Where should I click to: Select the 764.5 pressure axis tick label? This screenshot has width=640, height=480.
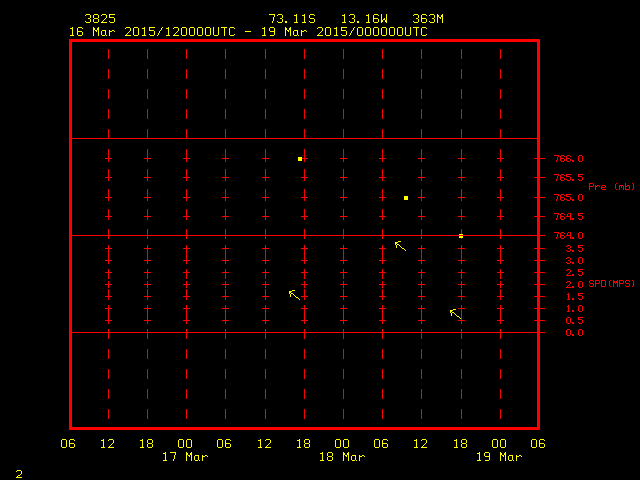tap(569, 217)
